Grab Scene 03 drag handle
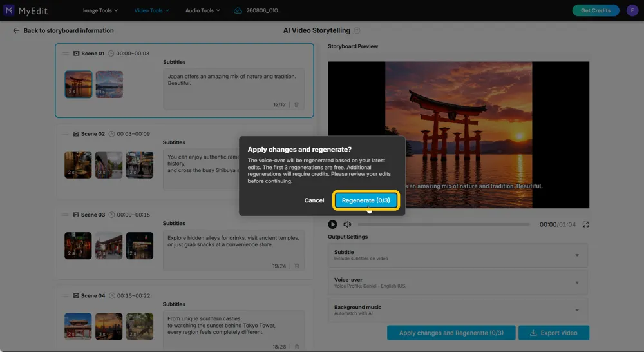Image resolution: width=644 pixels, height=352 pixels. pos(65,215)
